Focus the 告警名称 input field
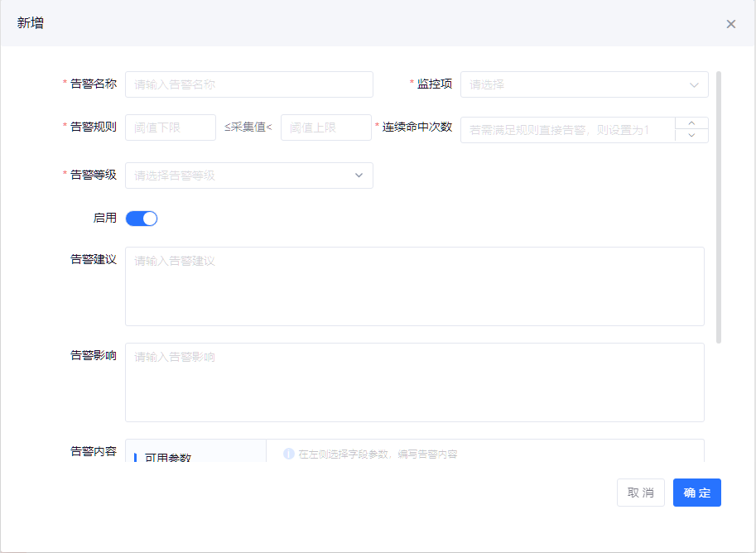The height and width of the screenshot is (553, 756). (x=248, y=84)
